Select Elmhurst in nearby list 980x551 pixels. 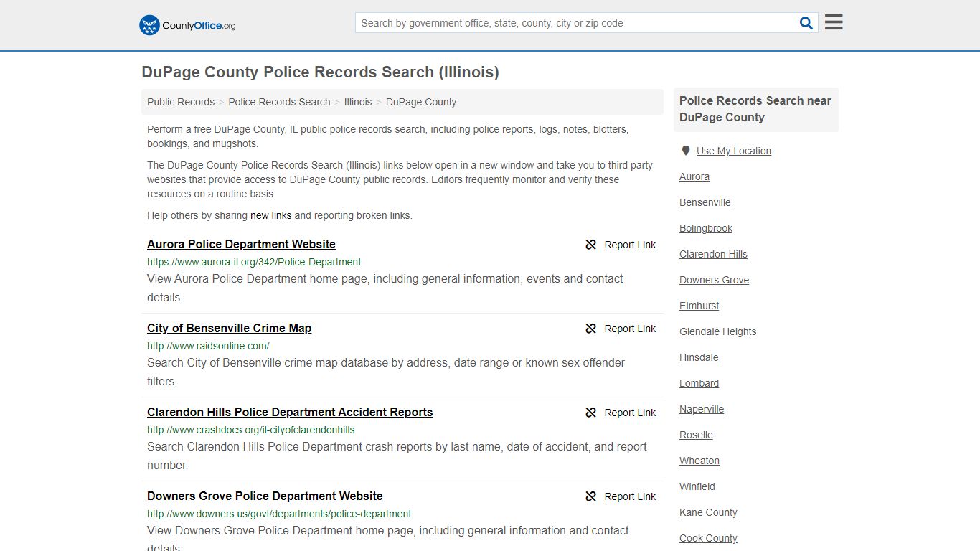point(699,306)
